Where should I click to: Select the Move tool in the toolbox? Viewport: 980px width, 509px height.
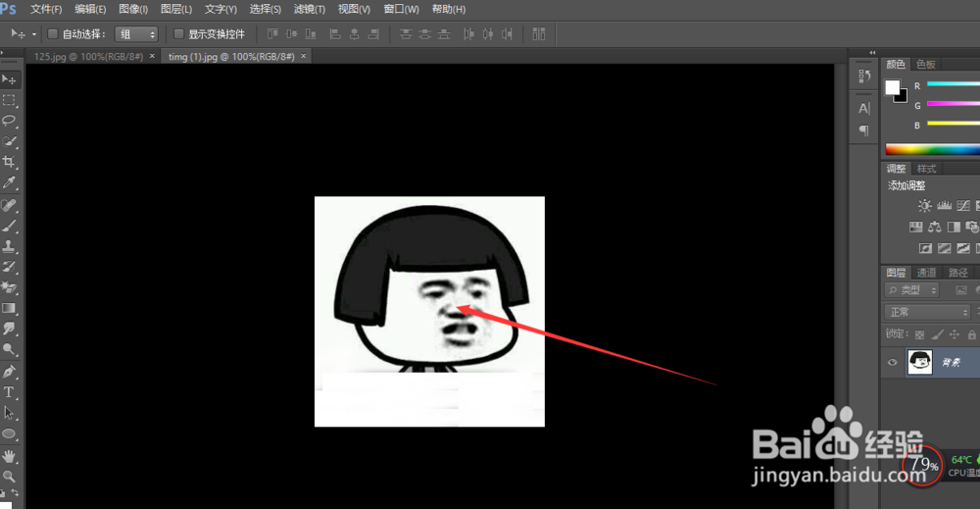pos(9,79)
